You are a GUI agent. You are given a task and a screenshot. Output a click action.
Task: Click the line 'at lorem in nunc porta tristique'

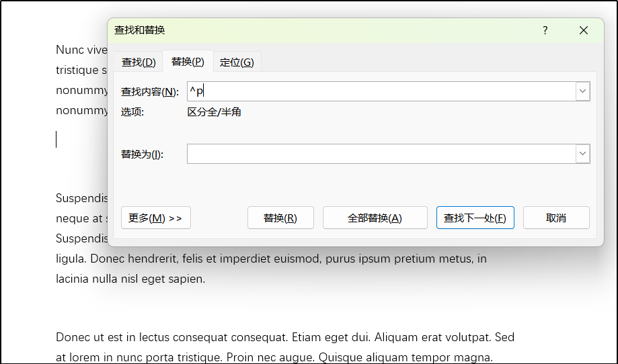click(x=274, y=357)
